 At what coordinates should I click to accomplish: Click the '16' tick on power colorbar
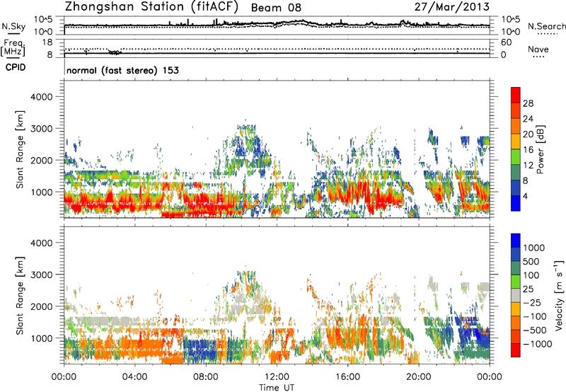528,150
